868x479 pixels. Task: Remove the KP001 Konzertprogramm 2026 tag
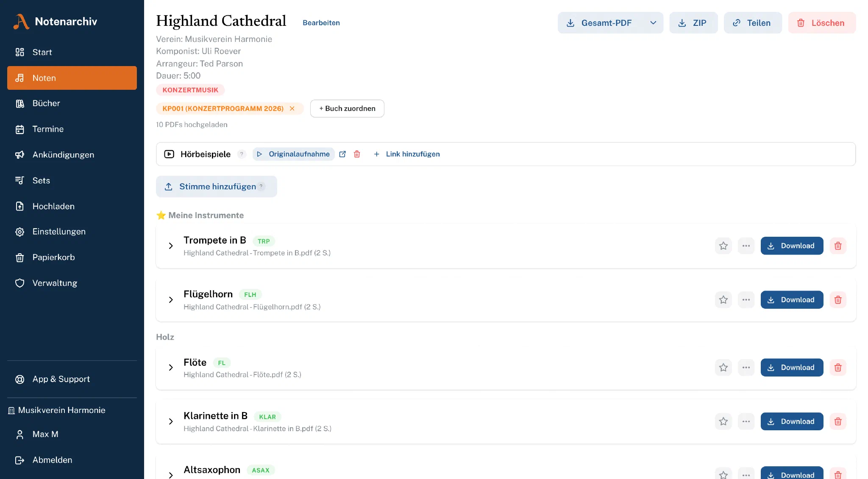292,108
